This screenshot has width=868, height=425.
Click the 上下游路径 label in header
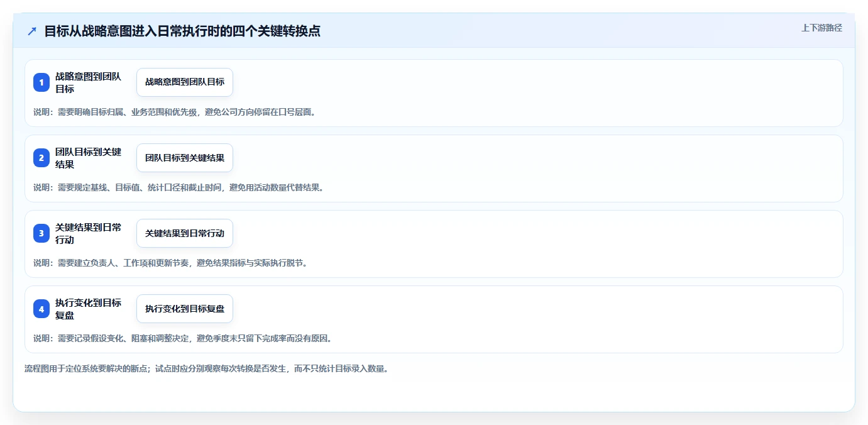tap(821, 28)
